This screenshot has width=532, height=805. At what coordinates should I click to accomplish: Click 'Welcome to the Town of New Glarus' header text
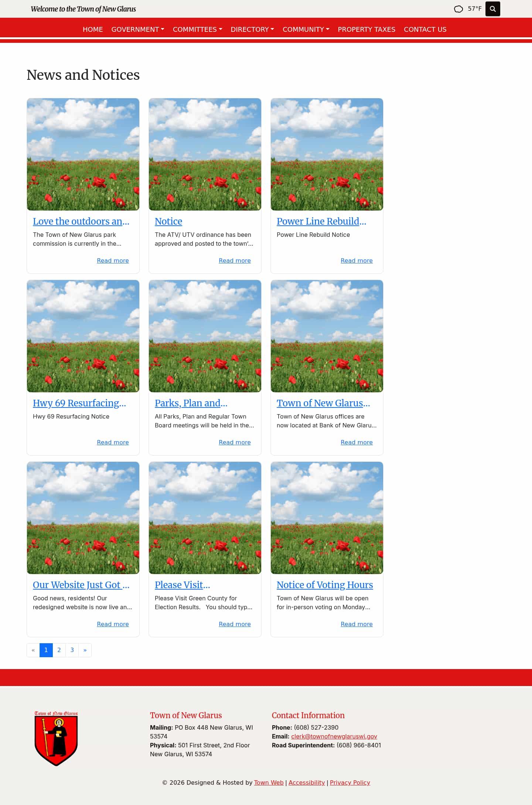coord(83,9)
